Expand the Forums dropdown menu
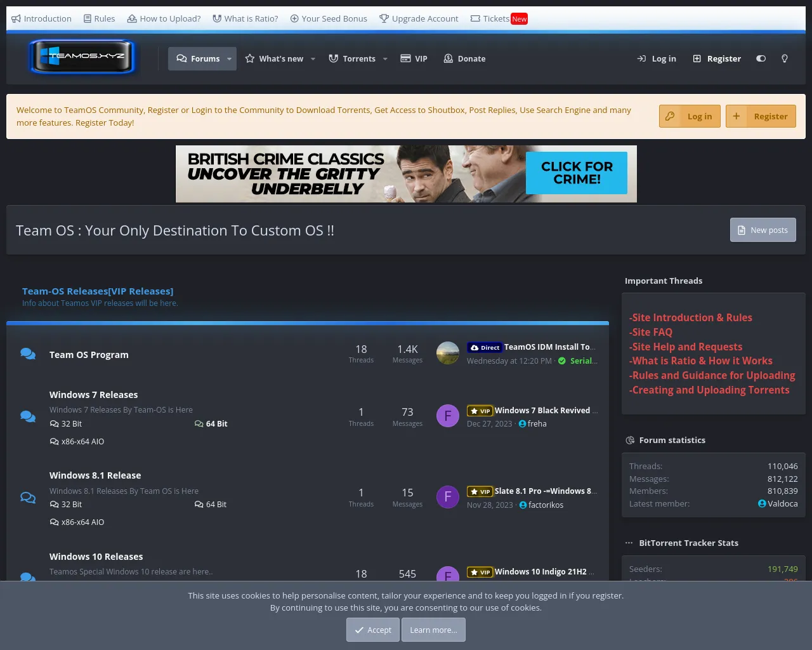Screen dimensions: 812x650 [x=229, y=58]
